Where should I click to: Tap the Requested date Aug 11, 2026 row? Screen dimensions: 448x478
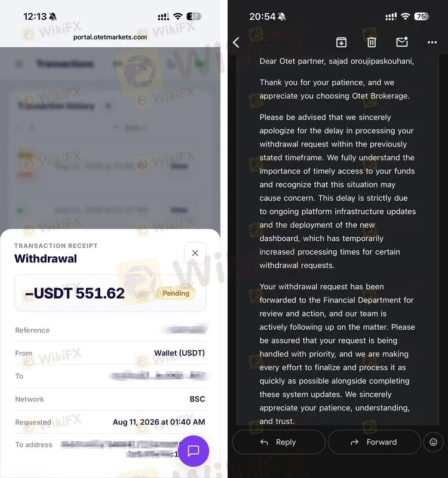click(x=110, y=422)
